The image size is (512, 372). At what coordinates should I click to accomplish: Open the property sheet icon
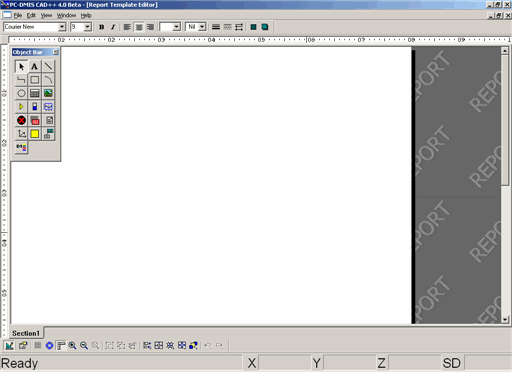pos(23,345)
